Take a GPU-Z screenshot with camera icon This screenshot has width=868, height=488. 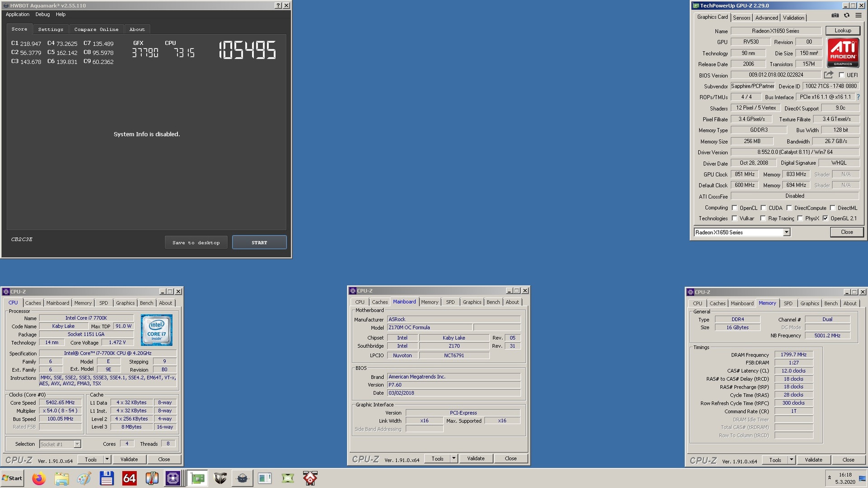click(835, 15)
